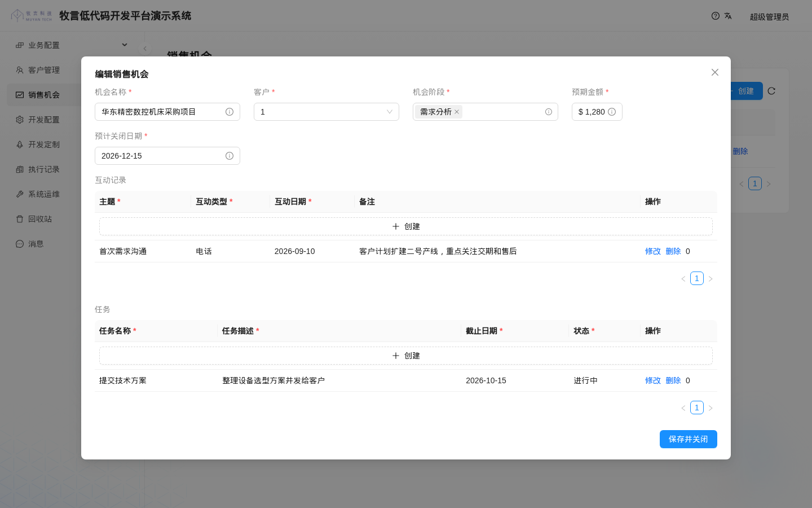The image size is (812, 508).
Task: Click the blue 创建 button behind the dialog
Action: pos(746,91)
